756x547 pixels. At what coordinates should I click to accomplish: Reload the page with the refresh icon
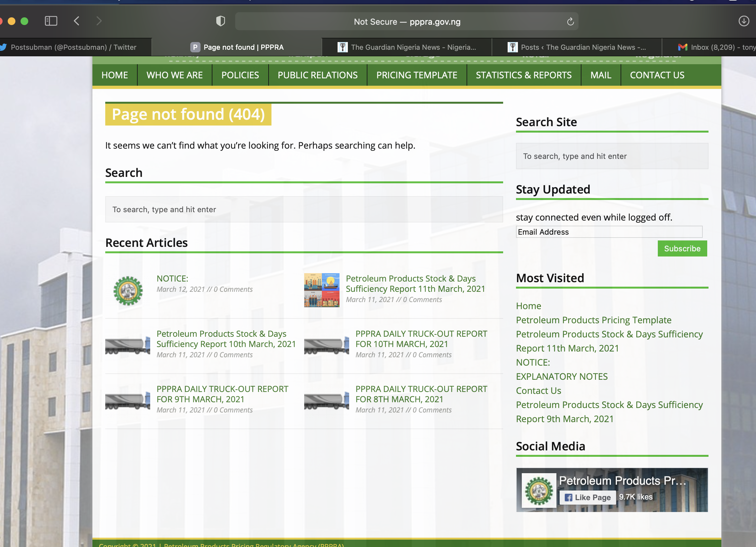pyautogui.click(x=570, y=22)
